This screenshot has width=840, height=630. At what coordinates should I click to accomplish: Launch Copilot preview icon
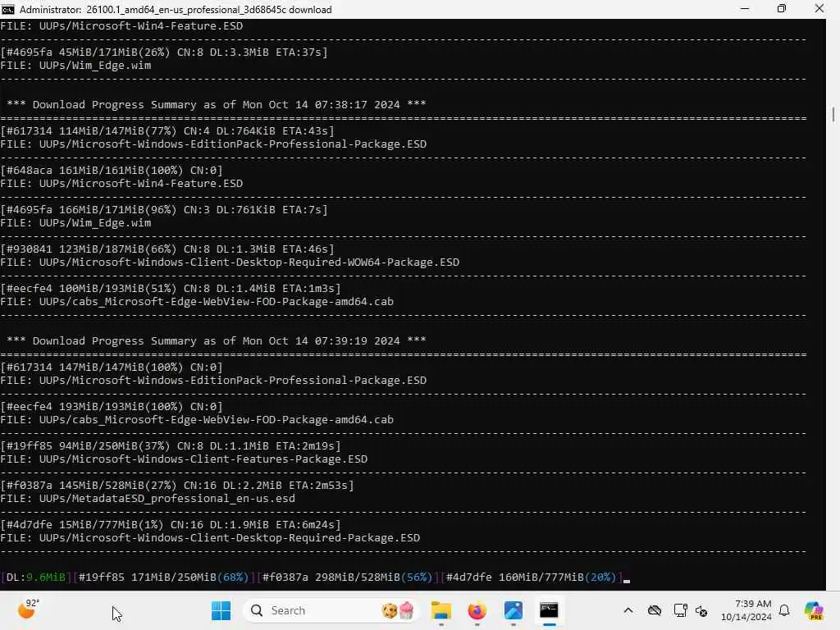click(814, 610)
